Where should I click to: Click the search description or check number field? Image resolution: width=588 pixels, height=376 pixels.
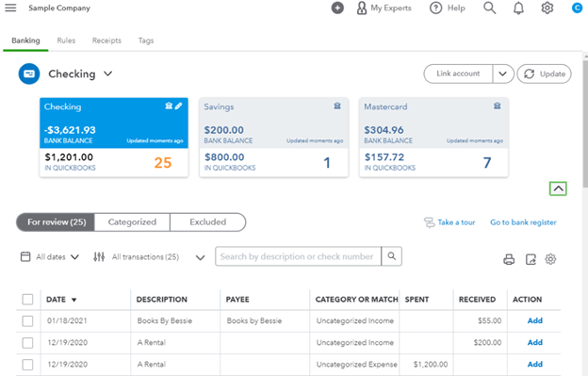[x=298, y=256]
